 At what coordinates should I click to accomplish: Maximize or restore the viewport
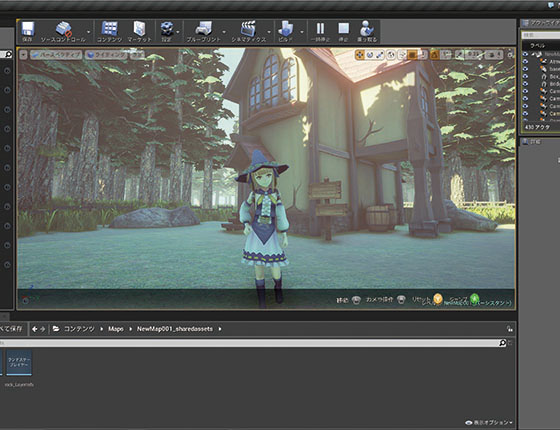[511, 55]
